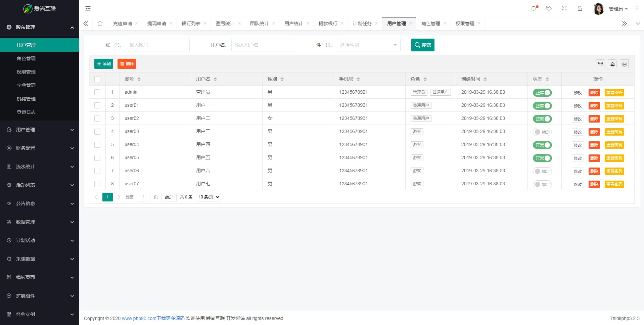Open the tag notes icon
Screen dimensions: 644x325
549,9
